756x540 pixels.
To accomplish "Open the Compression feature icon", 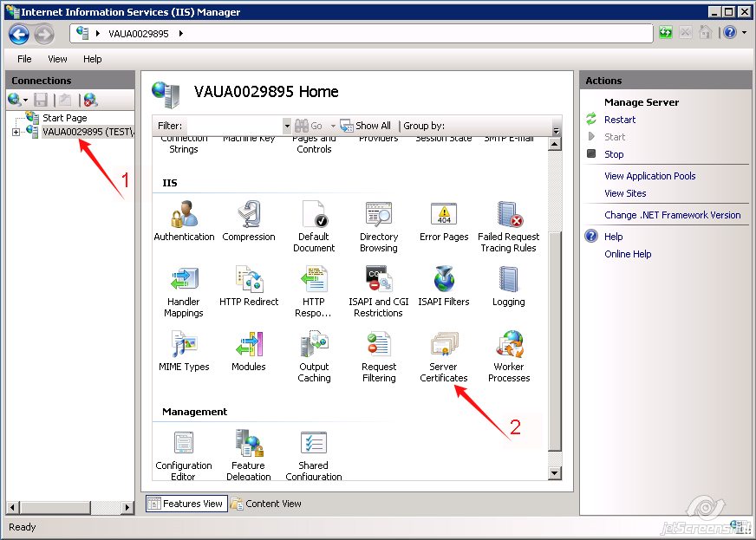I will tap(249, 212).
